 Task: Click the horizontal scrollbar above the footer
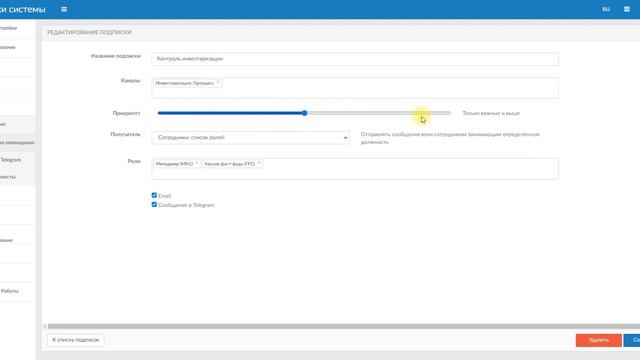click(x=343, y=326)
